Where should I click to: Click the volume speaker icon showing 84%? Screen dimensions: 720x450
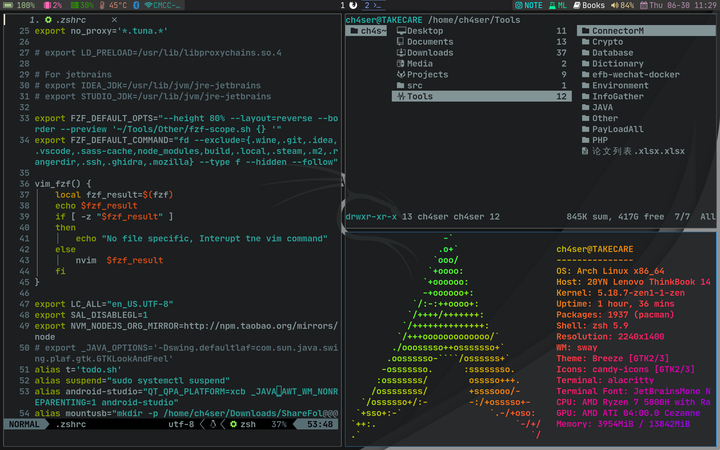click(x=614, y=6)
